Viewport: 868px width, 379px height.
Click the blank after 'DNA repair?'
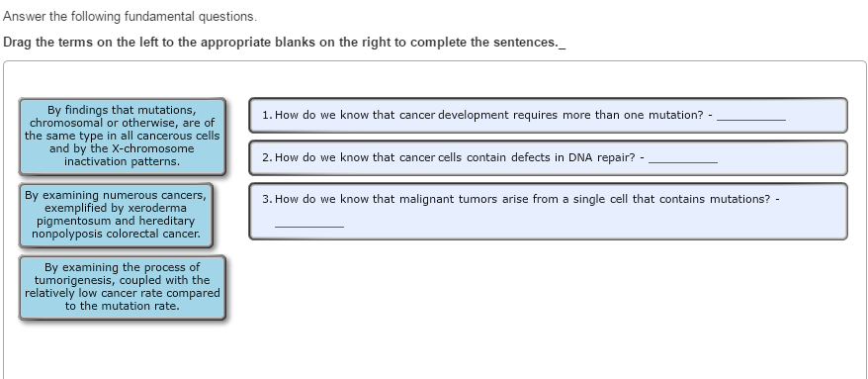[x=682, y=158]
